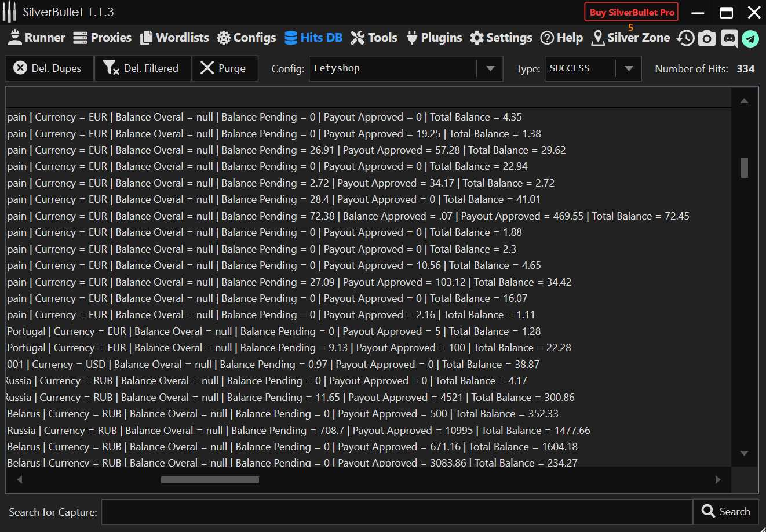Click the vertical scrollbar down arrow
This screenshot has height=532, width=766.
coord(745,453)
